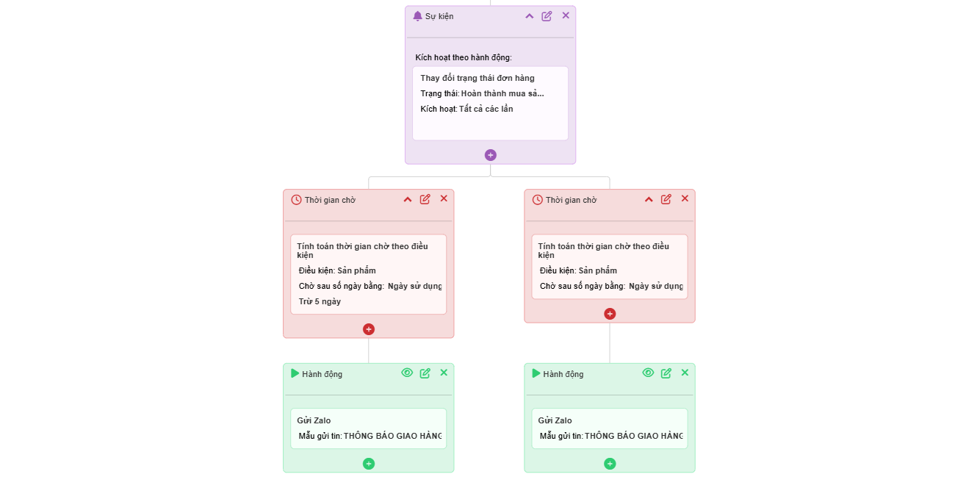The width and height of the screenshot is (980, 488).
Task: Toggle preview eye on right Hành động node
Action: [x=648, y=373]
